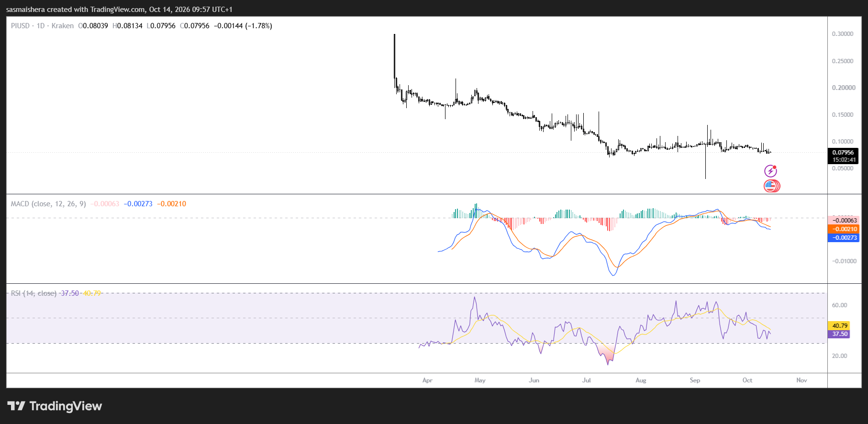Click the 0.10000 price axis label

click(x=843, y=142)
